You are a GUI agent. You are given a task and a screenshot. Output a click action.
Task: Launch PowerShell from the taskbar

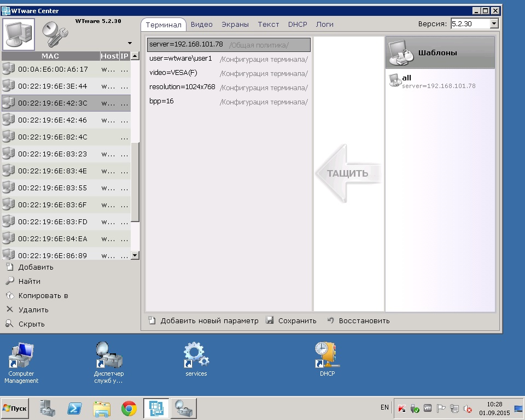tap(75, 408)
